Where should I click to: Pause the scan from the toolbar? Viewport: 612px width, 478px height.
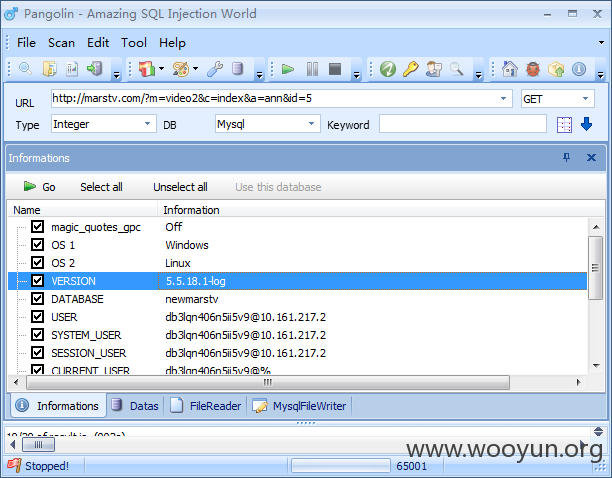tap(312, 69)
